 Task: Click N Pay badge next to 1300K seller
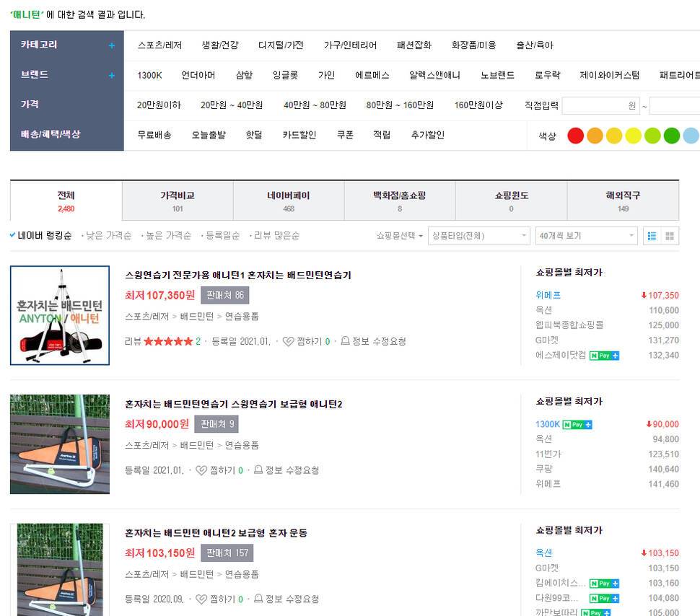point(577,425)
